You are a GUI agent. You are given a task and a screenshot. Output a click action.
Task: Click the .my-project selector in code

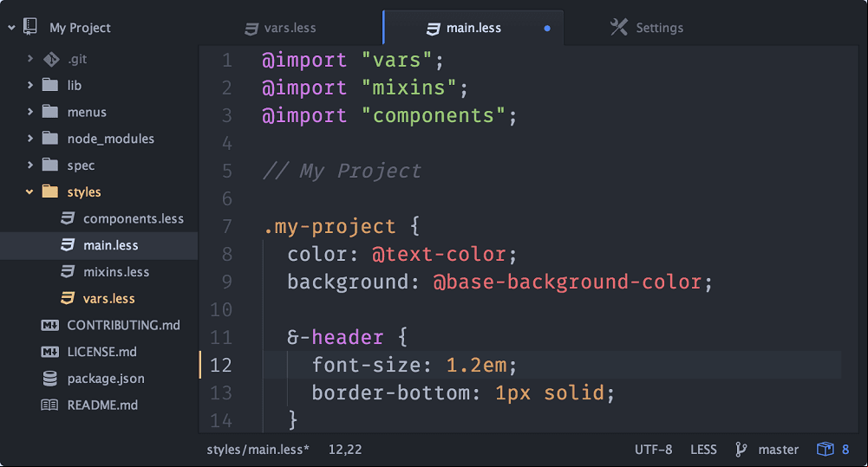tap(330, 227)
